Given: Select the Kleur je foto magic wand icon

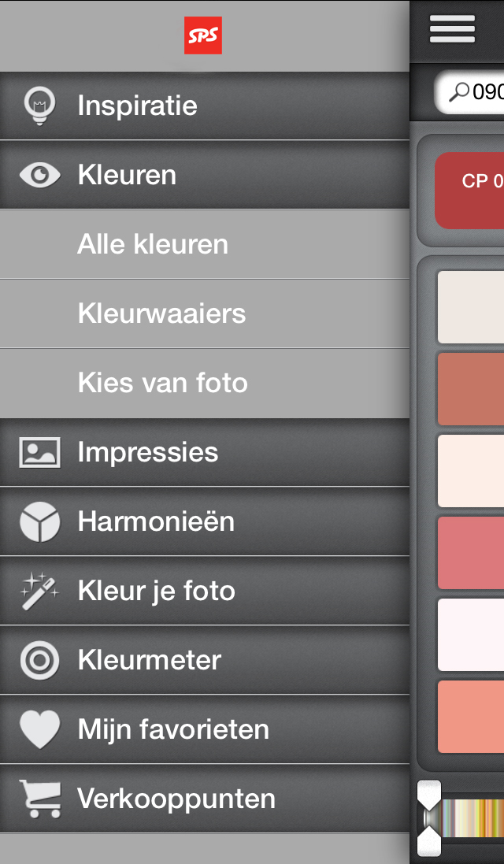Looking at the screenshot, I should point(38,590).
